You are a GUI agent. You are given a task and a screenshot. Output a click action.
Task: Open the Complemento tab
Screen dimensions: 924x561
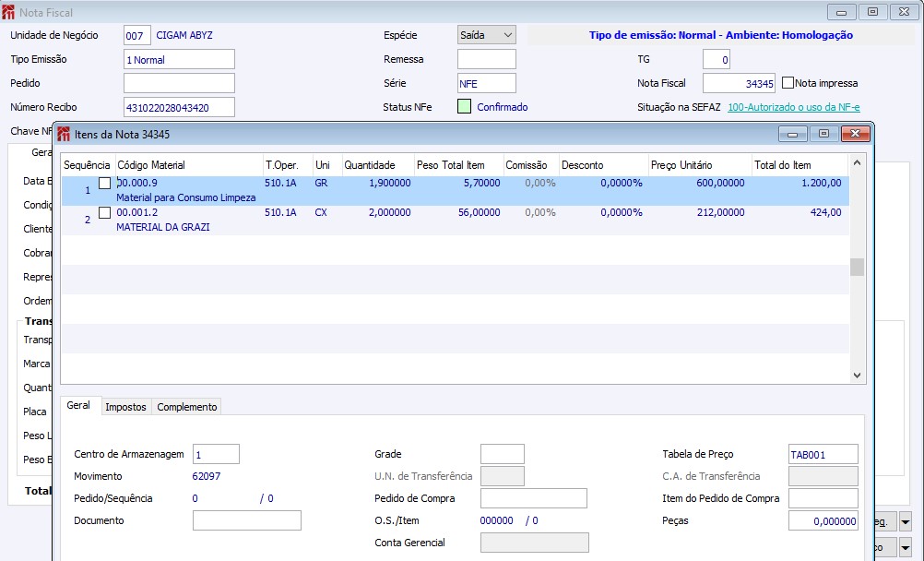[x=186, y=407]
